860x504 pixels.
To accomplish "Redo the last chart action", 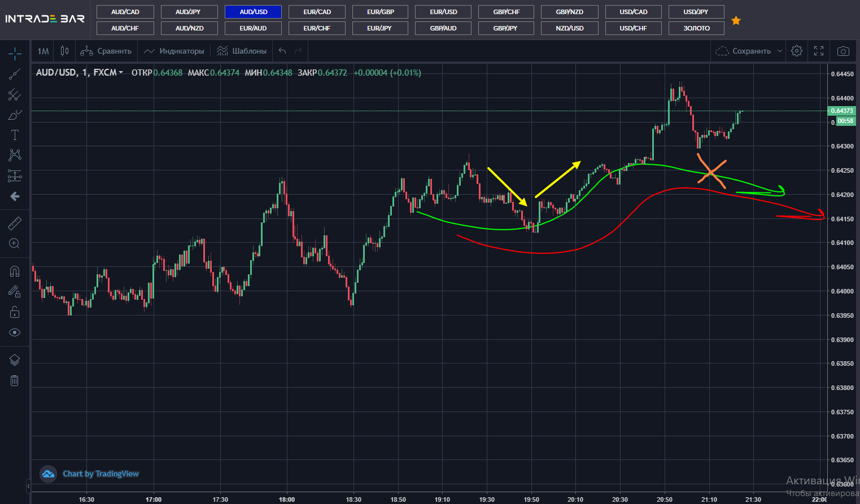I will (298, 51).
